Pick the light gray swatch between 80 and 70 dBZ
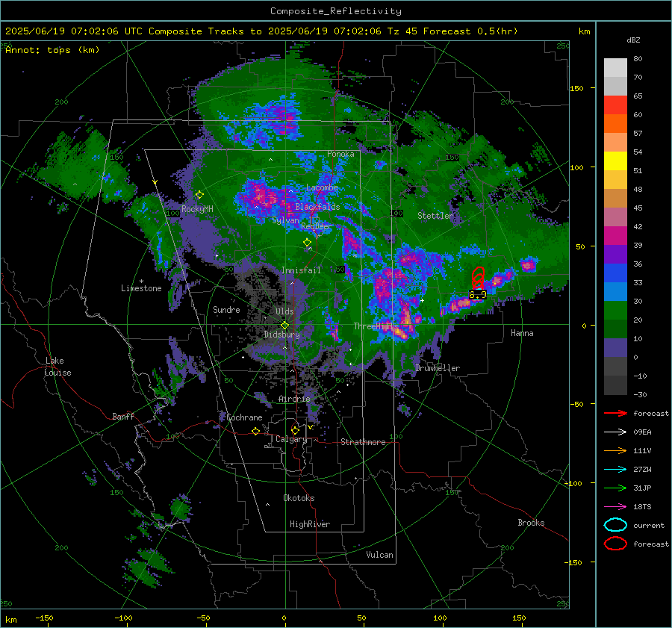Viewport: 672px width, 628px height. [x=615, y=67]
